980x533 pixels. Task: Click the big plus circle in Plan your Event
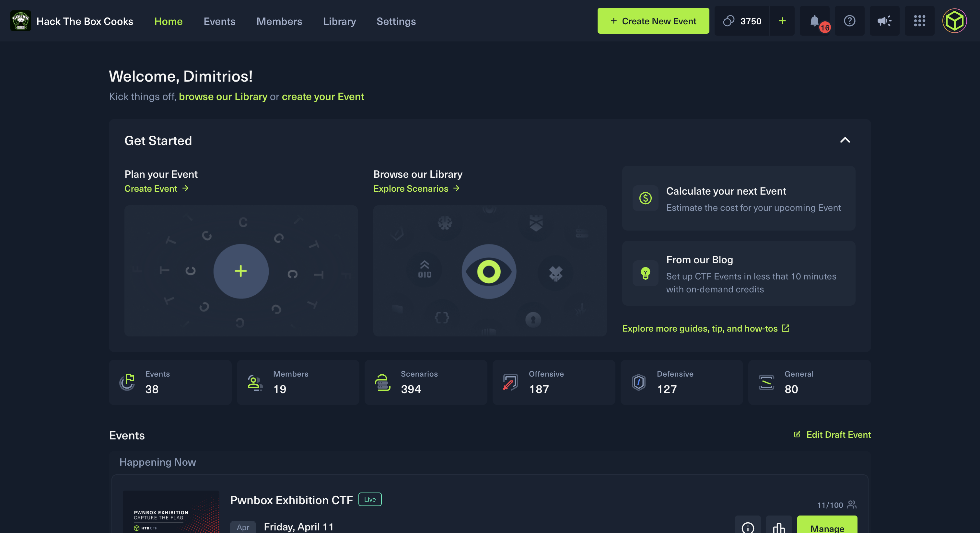(241, 271)
